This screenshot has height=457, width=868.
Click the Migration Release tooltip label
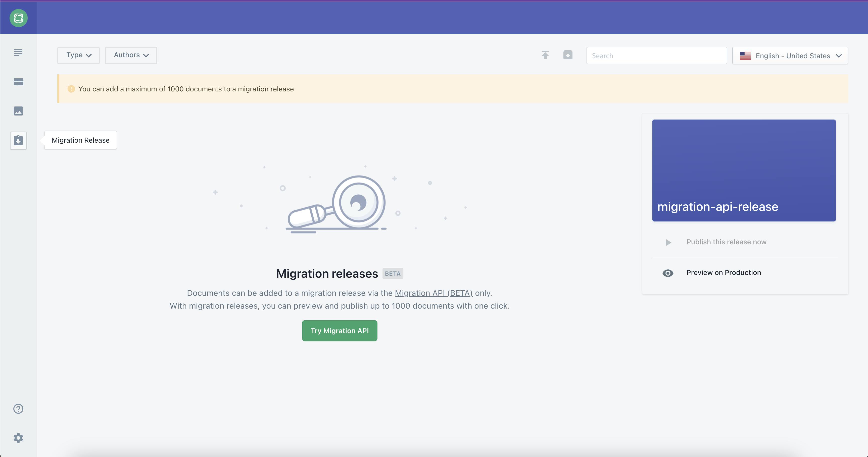pos(80,140)
